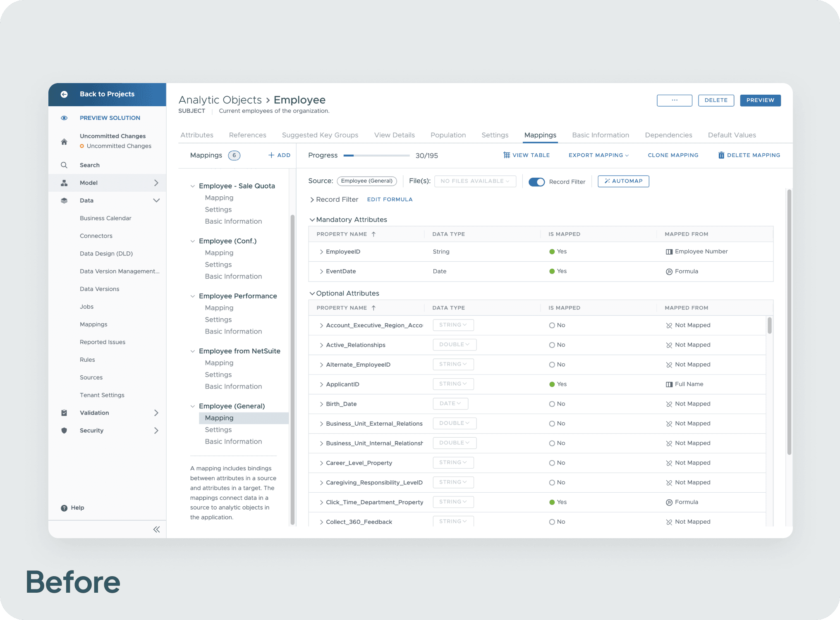Click the formula icon in Click_Time_Department_Property row

coord(669,502)
